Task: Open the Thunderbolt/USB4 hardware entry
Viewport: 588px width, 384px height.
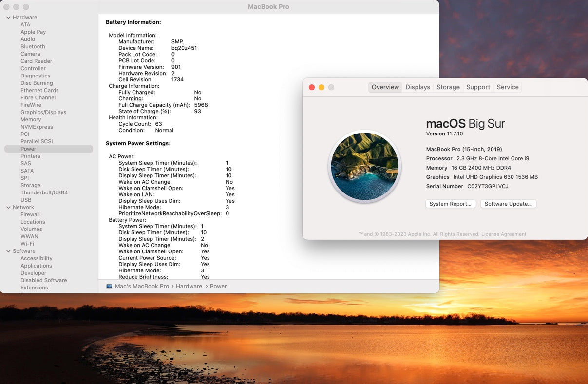Action: pyautogui.click(x=44, y=193)
